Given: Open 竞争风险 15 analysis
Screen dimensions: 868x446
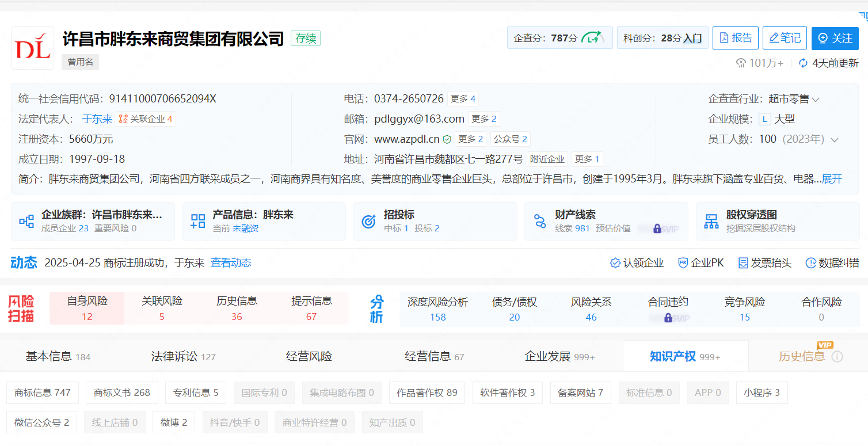Looking at the screenshot, I should 745,309.
